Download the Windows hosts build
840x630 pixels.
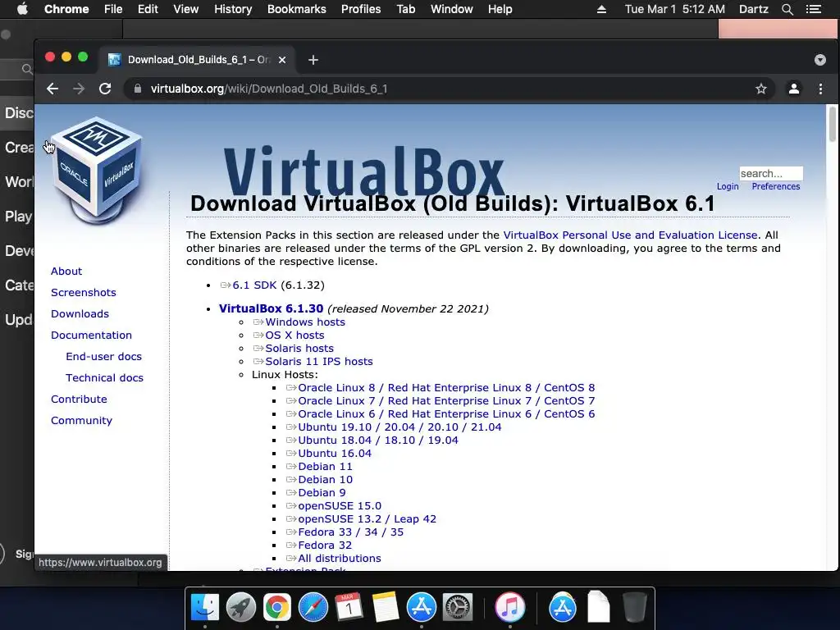point(305,322)
